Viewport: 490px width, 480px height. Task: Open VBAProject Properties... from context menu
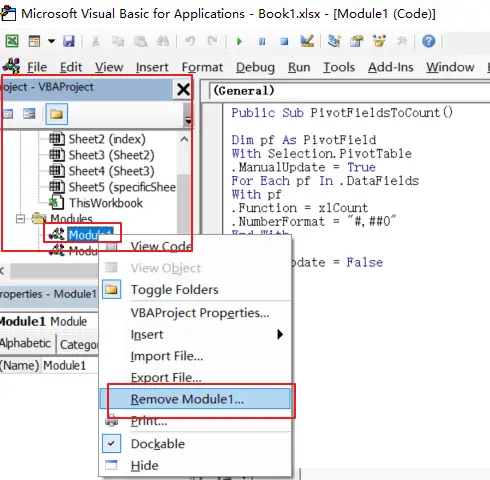(x=195, y=313)
